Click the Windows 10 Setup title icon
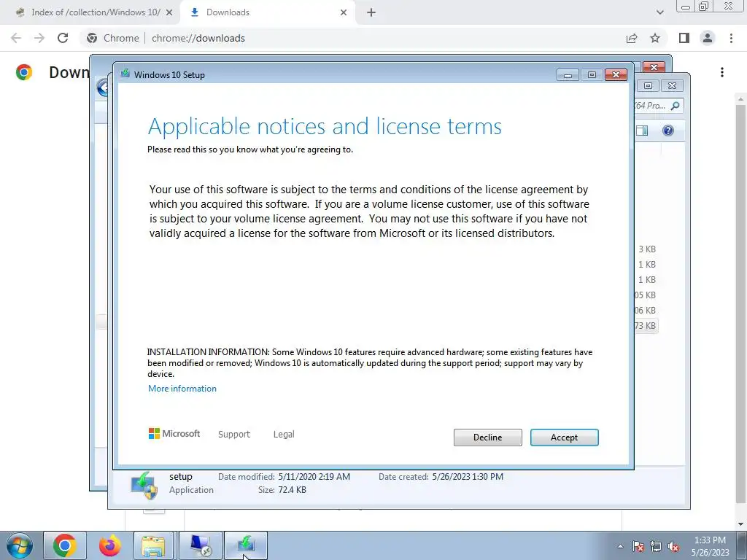This screenshot has width=747, height=560. pos(125,74)
